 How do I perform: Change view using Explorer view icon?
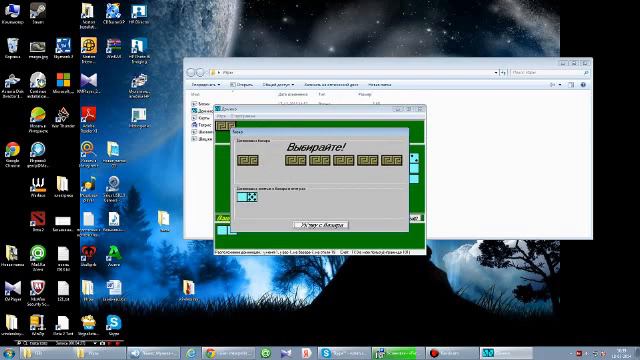click(553, 84)
